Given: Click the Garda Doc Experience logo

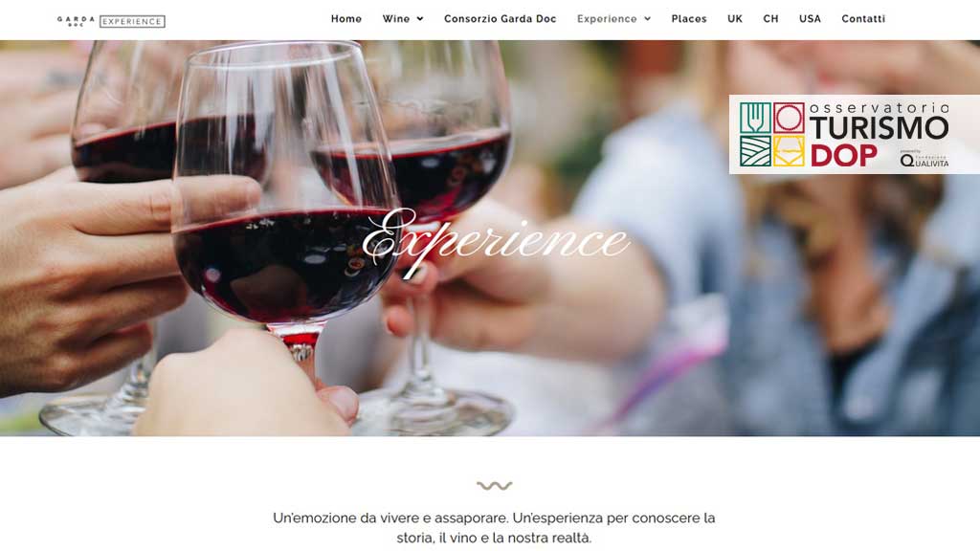Looking at the screenshot, I should (111, 21).
